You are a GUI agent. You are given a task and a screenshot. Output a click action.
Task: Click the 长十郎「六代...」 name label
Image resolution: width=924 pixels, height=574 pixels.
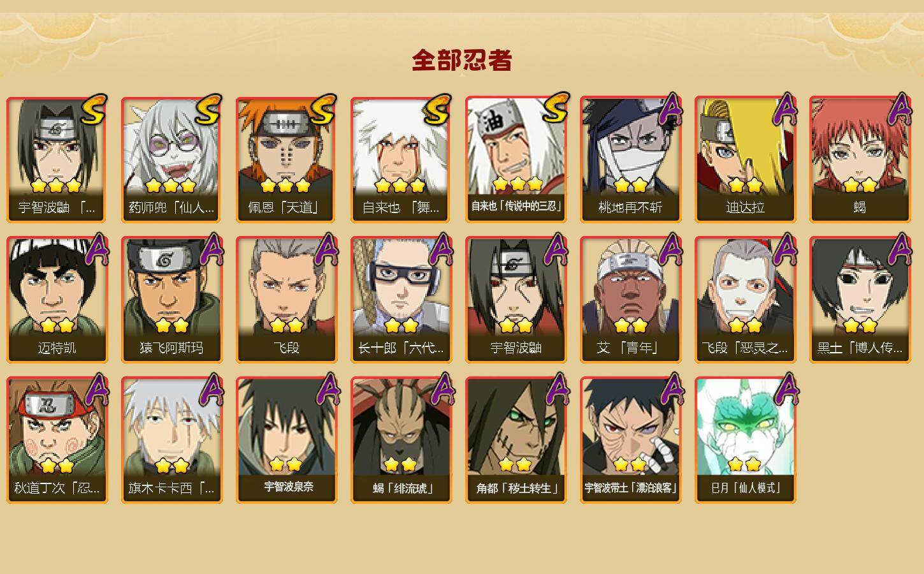[x=401, y=348]
